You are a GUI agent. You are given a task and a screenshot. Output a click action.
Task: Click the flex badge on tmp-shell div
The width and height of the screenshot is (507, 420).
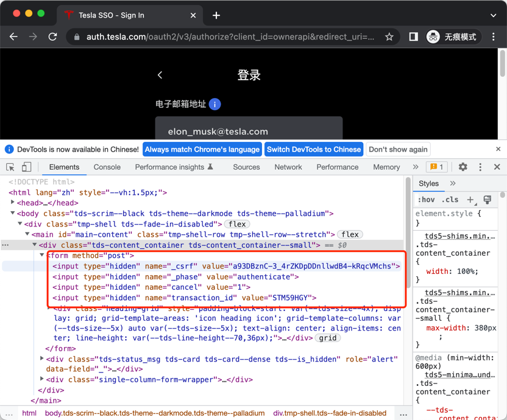[x=237, y=224]
